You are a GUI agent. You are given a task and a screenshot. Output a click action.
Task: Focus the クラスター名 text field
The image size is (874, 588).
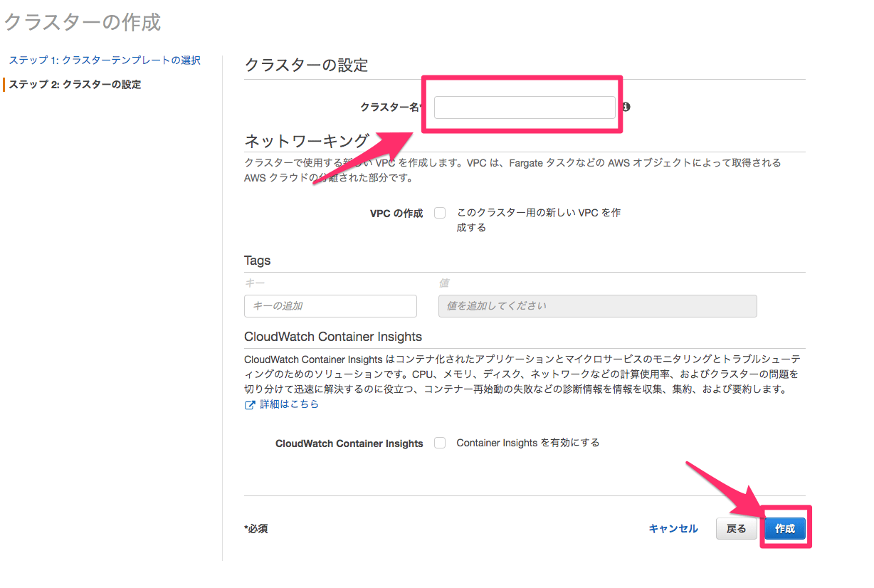tap(525, 107)
